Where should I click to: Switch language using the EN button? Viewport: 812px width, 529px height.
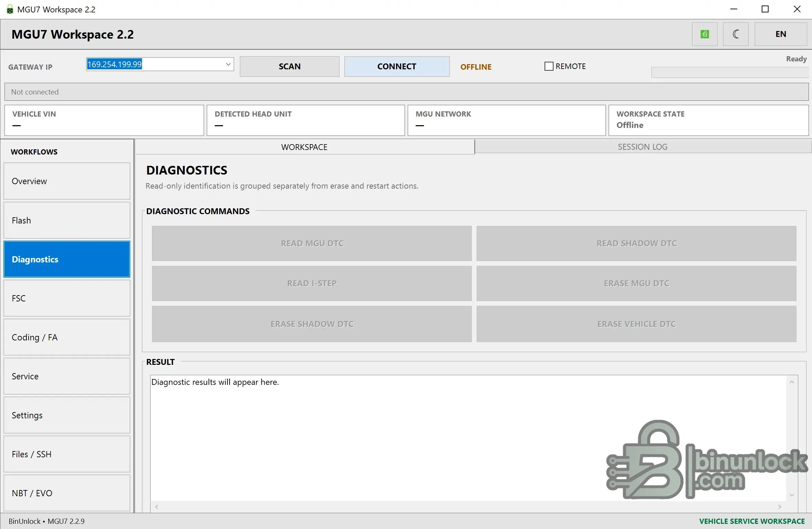coord(781,34)
